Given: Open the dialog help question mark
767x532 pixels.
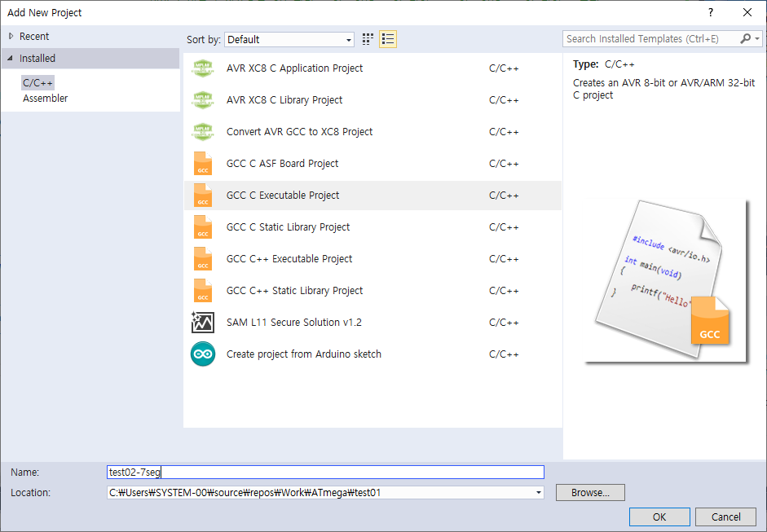Looking at the screenshot, I should tap(711, 13).
